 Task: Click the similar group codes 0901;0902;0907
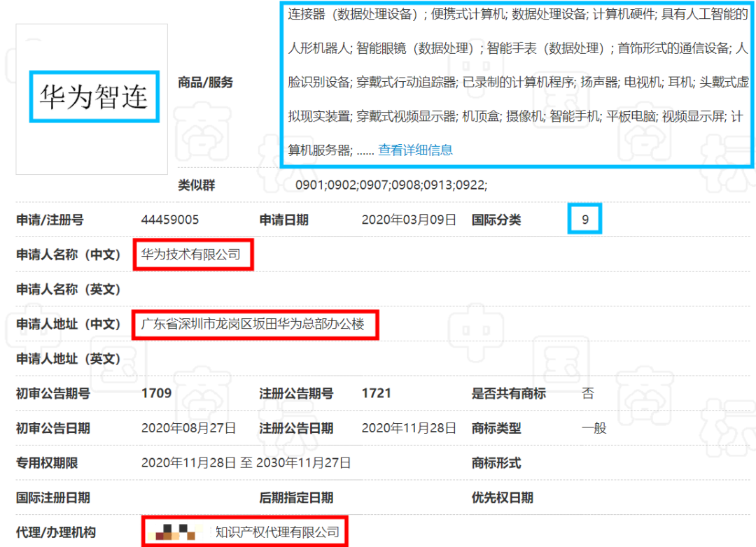coord(391,185)
